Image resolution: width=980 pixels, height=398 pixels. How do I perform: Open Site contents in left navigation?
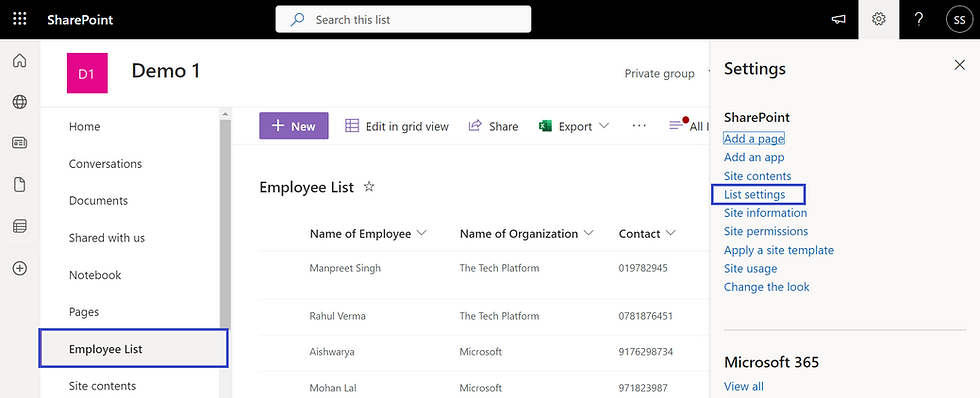pyautogui.click(x=102, y=386)
